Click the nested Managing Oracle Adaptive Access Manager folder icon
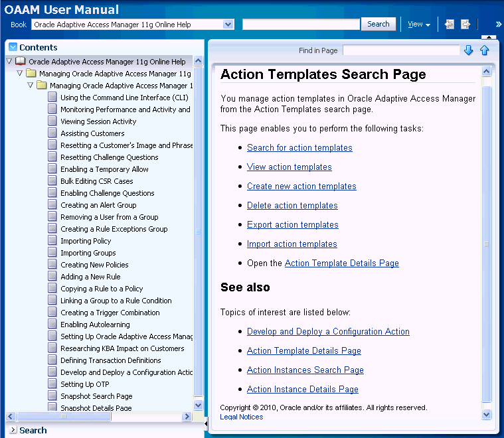Viewport: 504px width, 438px height. pos(41,85)
